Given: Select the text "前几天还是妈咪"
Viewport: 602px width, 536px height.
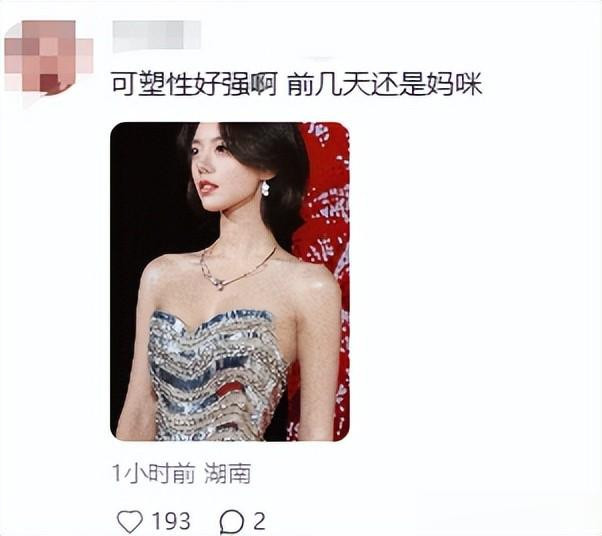Looking at the screenshot, I should 384,84.
